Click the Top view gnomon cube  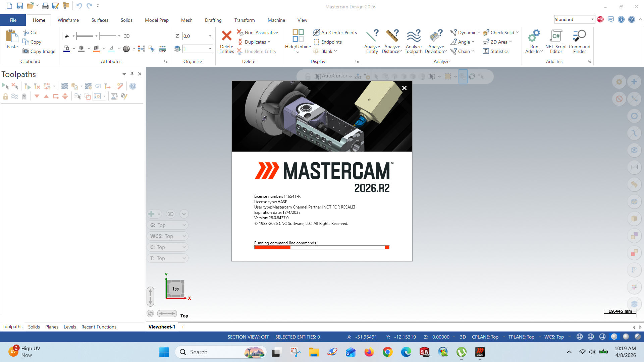click(176, 289)
